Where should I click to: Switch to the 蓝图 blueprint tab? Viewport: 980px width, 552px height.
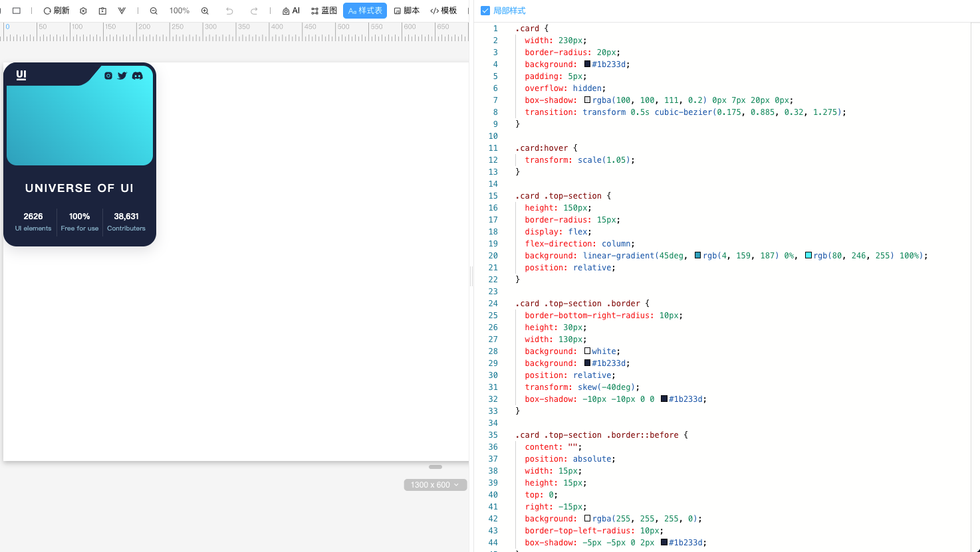click(x=324, y=11)
